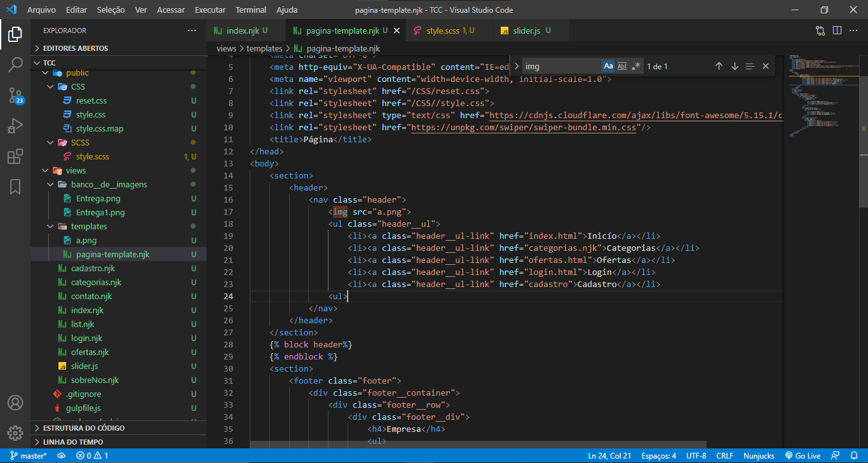The image size is (868, 463).
Task: Click Ln 24, Col 21 position indicator
Action: click(x=609, y=455)
